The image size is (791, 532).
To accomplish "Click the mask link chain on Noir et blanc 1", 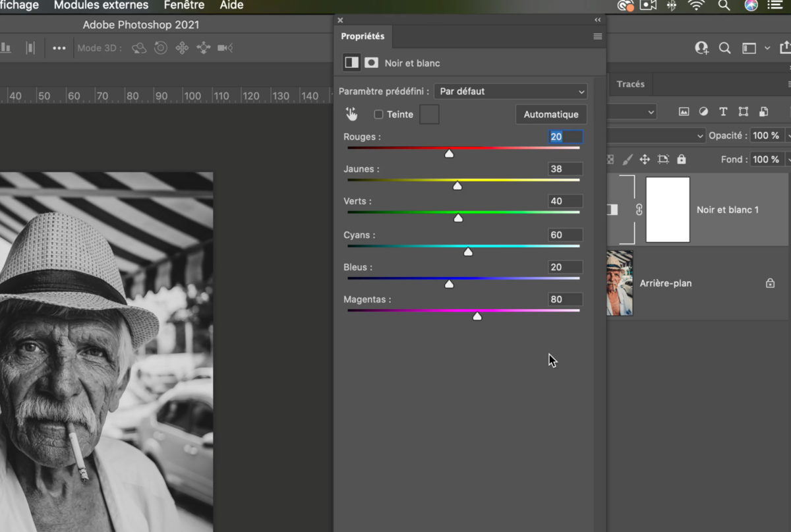I will (x=639, y=210).
